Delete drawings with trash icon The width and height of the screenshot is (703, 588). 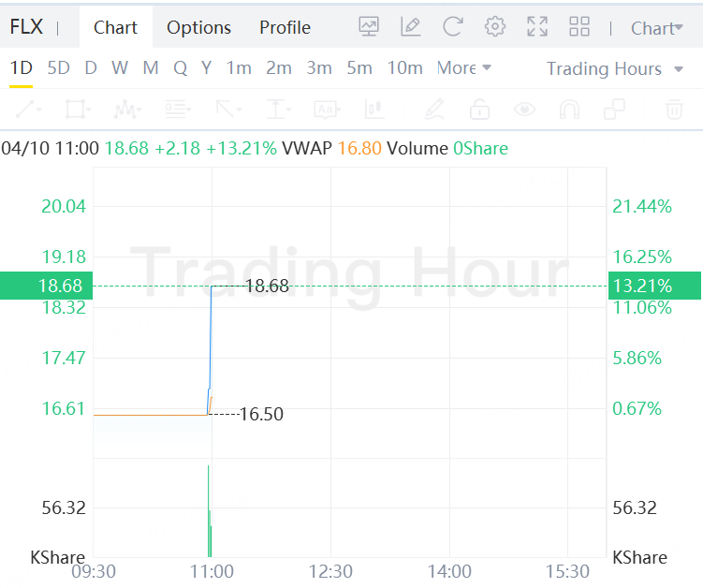click(x=674, y=110)
